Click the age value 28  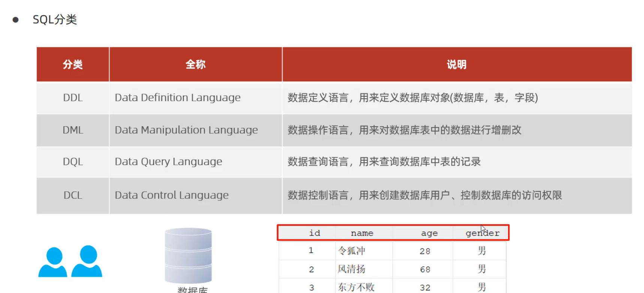click(425, 251)
